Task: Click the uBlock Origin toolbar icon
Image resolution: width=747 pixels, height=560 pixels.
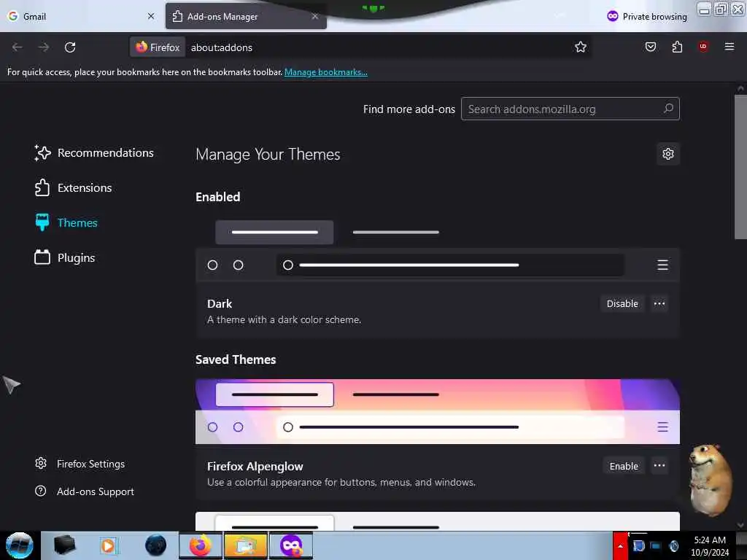Action: (x=703, y=47)
